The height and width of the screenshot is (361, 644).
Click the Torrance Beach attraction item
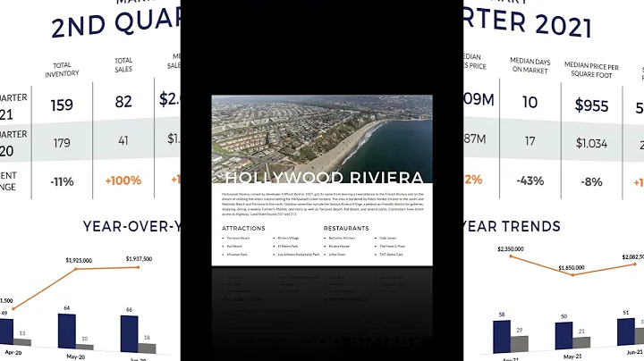tap(238, 238)
